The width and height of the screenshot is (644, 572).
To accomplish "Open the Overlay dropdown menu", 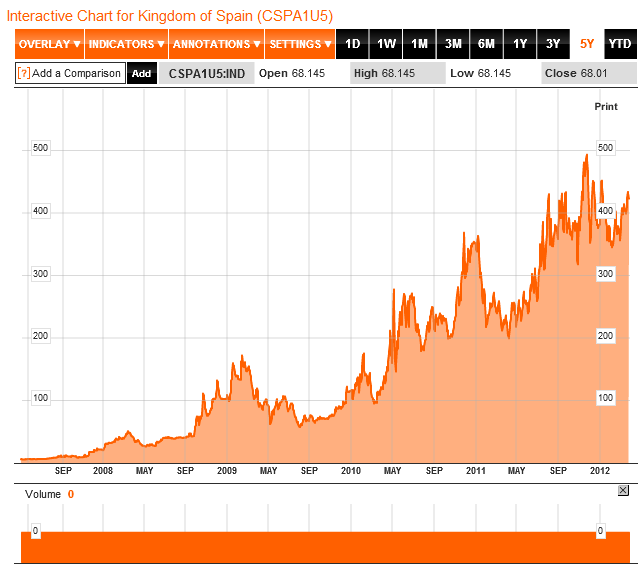I will pos(49,44).
